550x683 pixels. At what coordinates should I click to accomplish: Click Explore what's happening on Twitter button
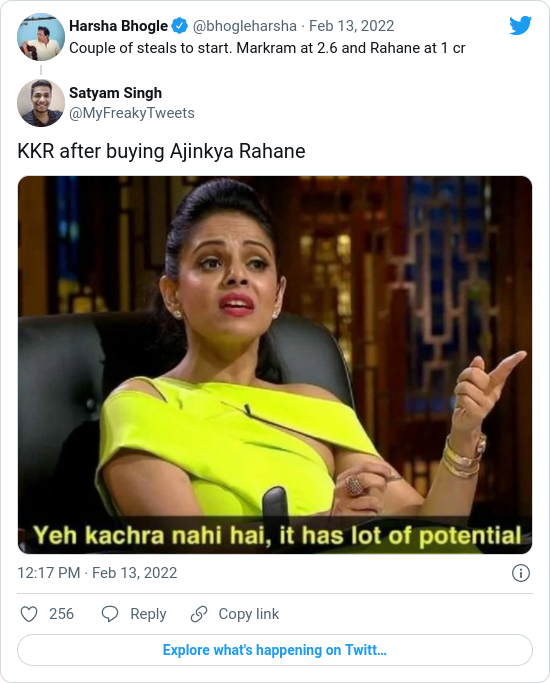275,650
